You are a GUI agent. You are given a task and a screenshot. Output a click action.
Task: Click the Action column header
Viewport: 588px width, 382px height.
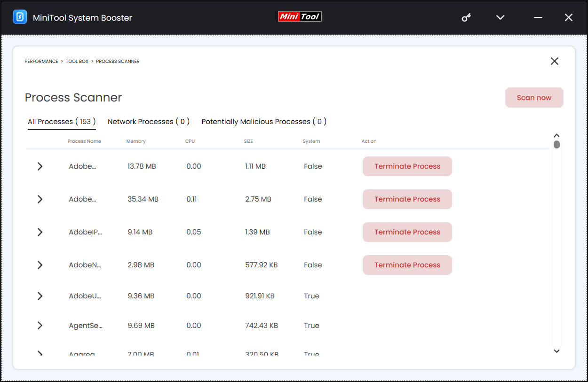pos(369,141)
